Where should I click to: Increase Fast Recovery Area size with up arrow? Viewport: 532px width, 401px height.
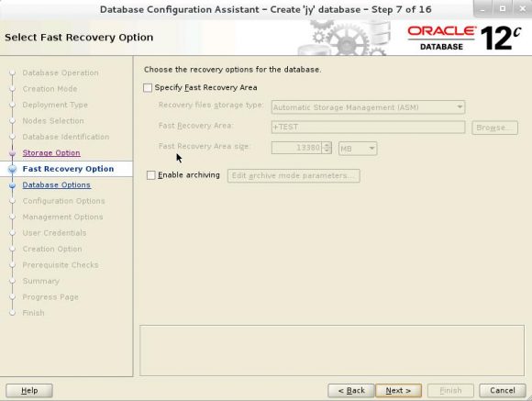click(327, 145)
